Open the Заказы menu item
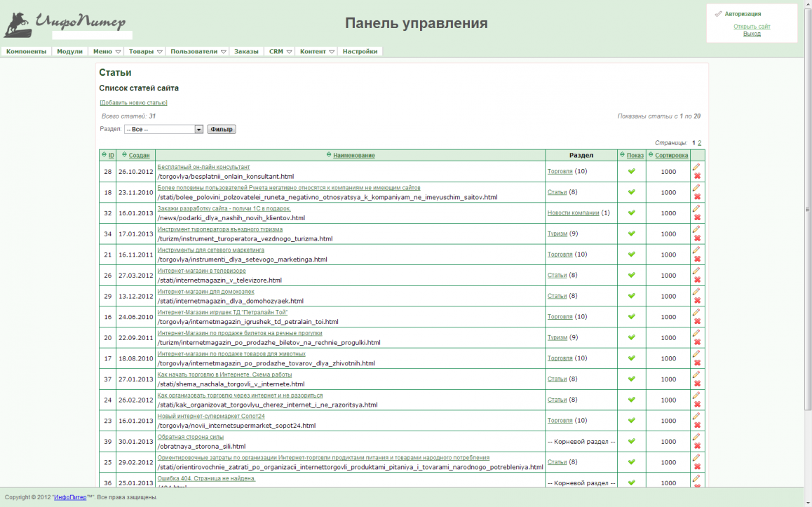 [x=246, y=51]
